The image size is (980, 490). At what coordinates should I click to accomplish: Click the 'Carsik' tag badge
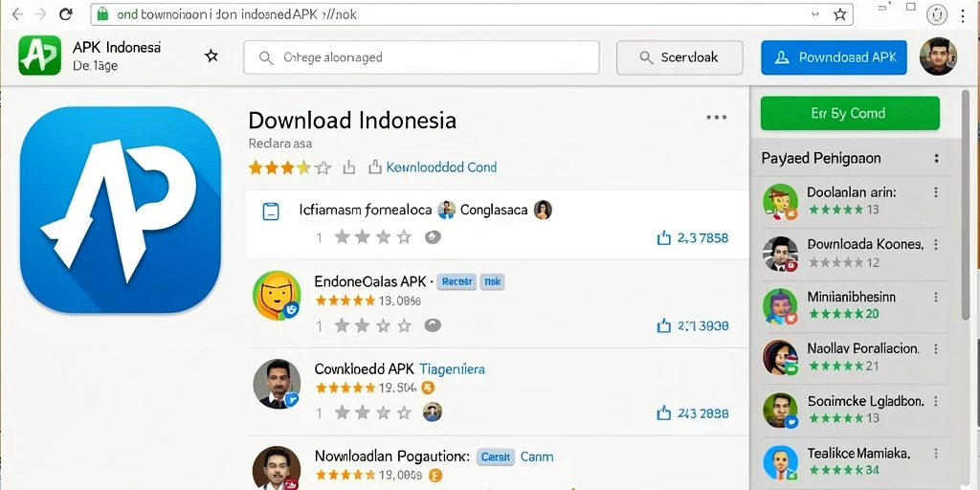(x=496, y=457)
